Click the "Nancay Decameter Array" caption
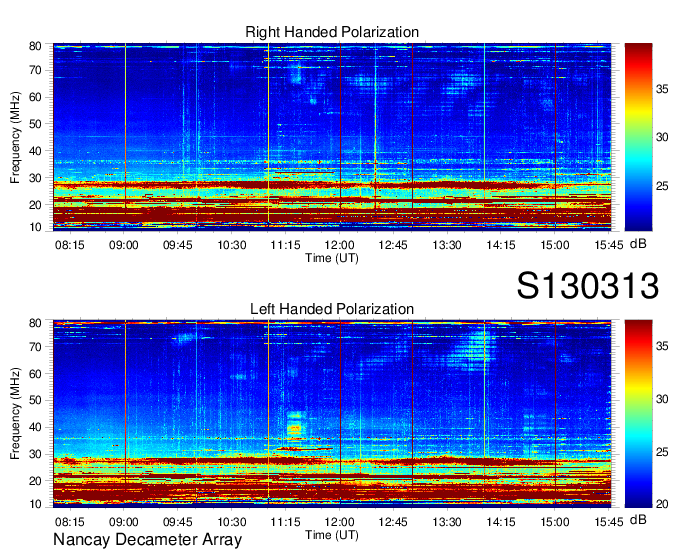Viewport: 680px width, 552px height. (147, 540)
